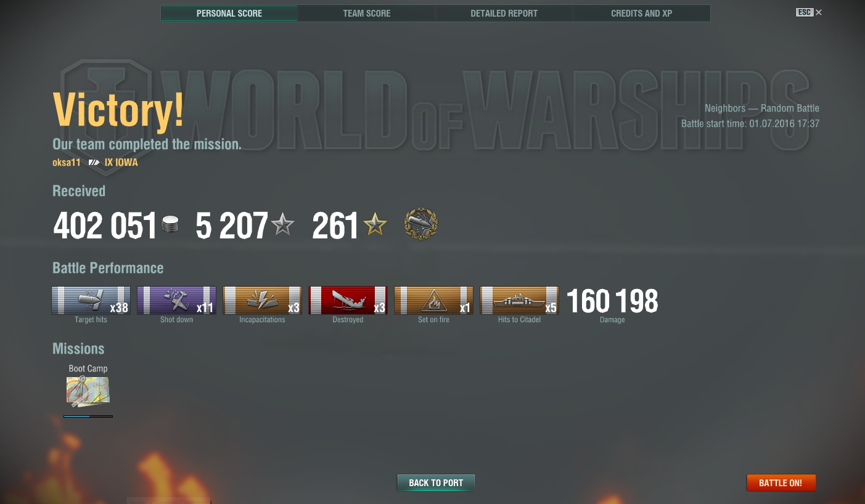Select the Hits to Citadel ribbon

pyautogui.click(x=519, y=300)
